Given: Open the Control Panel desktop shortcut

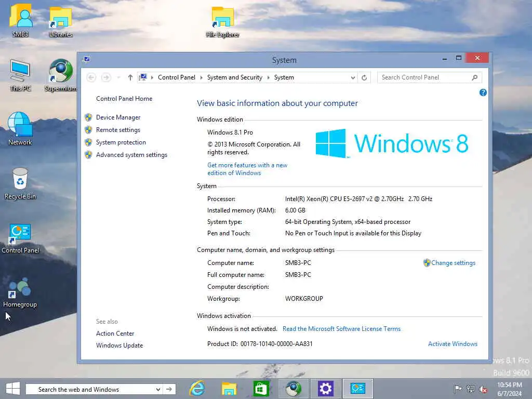Looking at the screenshot, I should [x=20, y=238].
